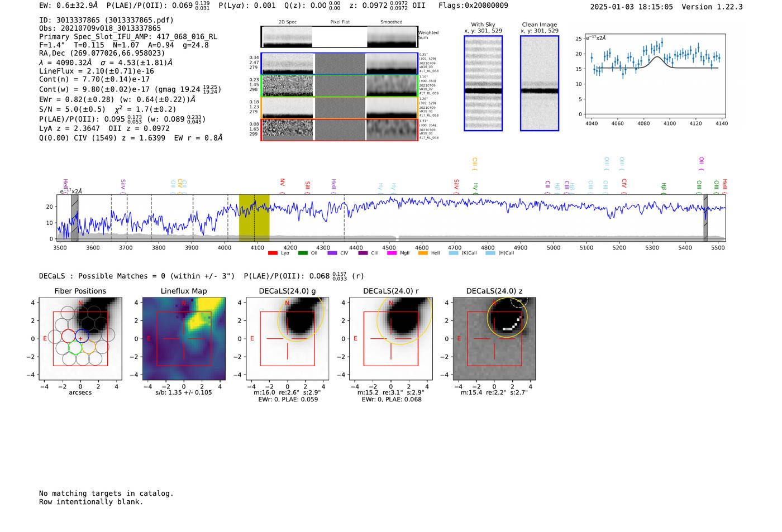Image resolution: width=782 pixels, height=532 pixels.
Task: Click the (H)CaII legend swatch
Action: click(490, 253)
